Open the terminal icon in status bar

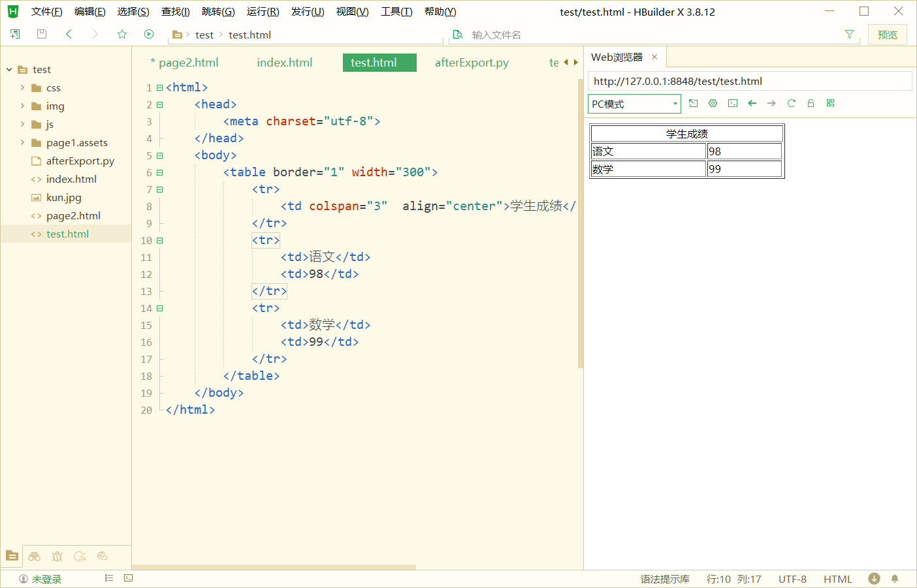click(x=129, y=578)
